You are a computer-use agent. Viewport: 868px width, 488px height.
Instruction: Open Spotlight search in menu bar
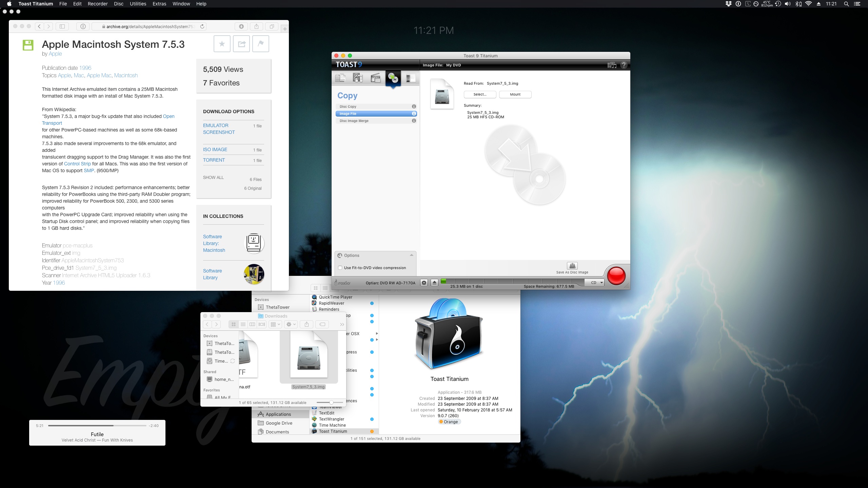(x=846, y=4)
